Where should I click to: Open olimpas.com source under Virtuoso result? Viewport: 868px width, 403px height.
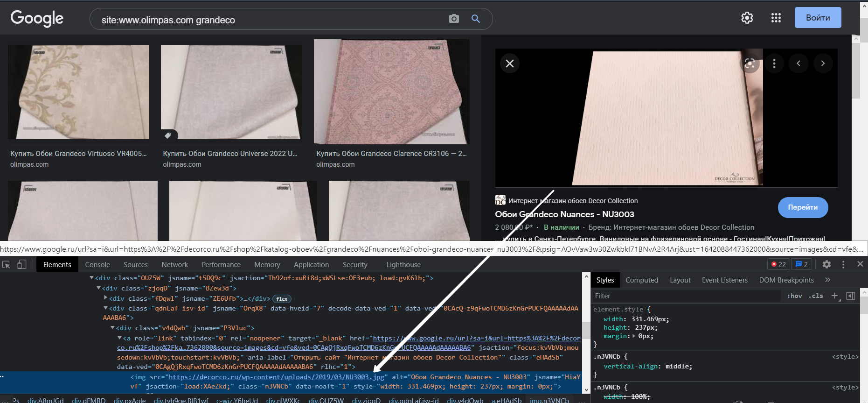(x=29, y=164)
